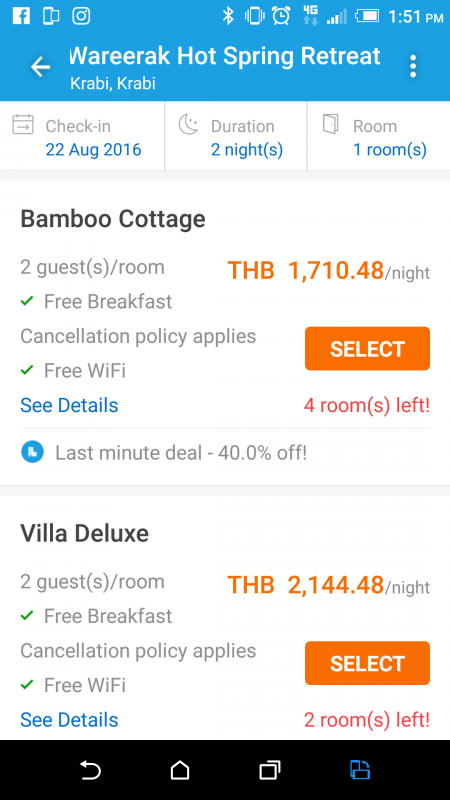Open Instagram notification in status bar
Image resolution: width=450 pixels, height=800 pixels.
[81, 16]
